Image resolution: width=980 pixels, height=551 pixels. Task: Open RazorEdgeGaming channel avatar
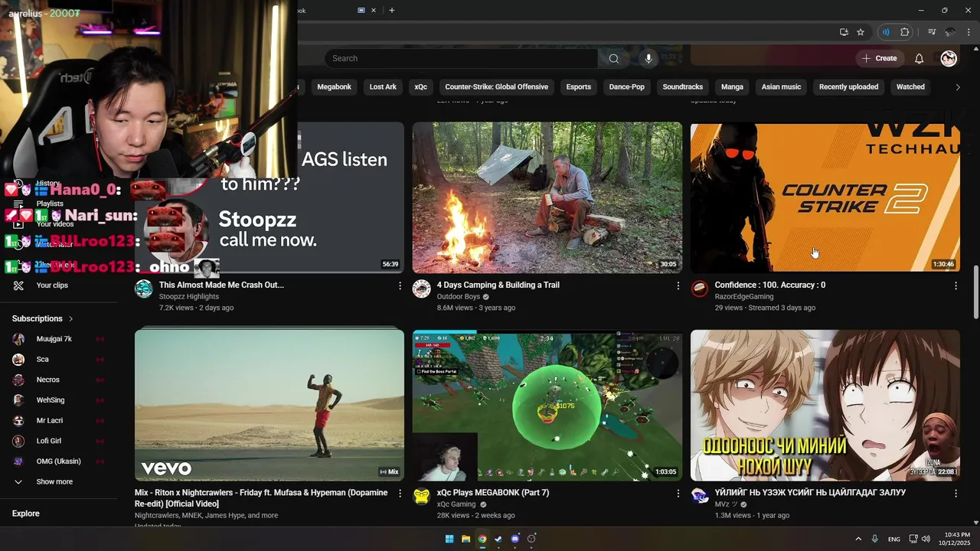click(700, 289)
